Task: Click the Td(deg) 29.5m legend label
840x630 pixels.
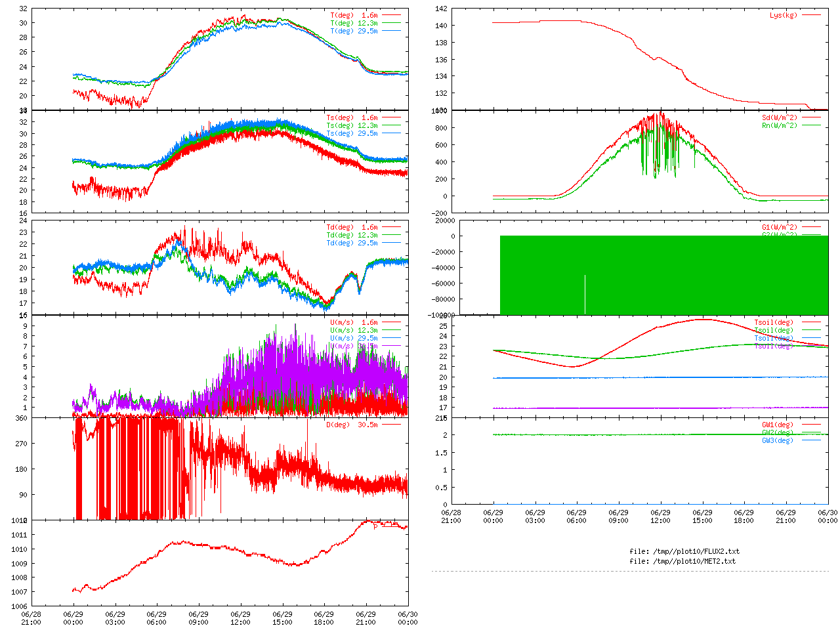Action: coord(352,243)
